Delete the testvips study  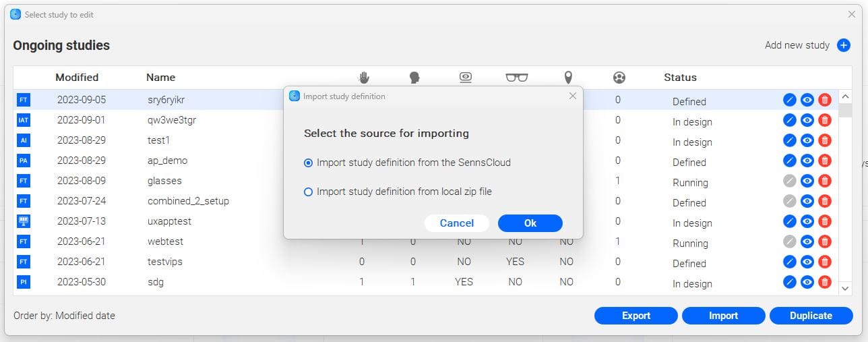[x=825, y=262]
